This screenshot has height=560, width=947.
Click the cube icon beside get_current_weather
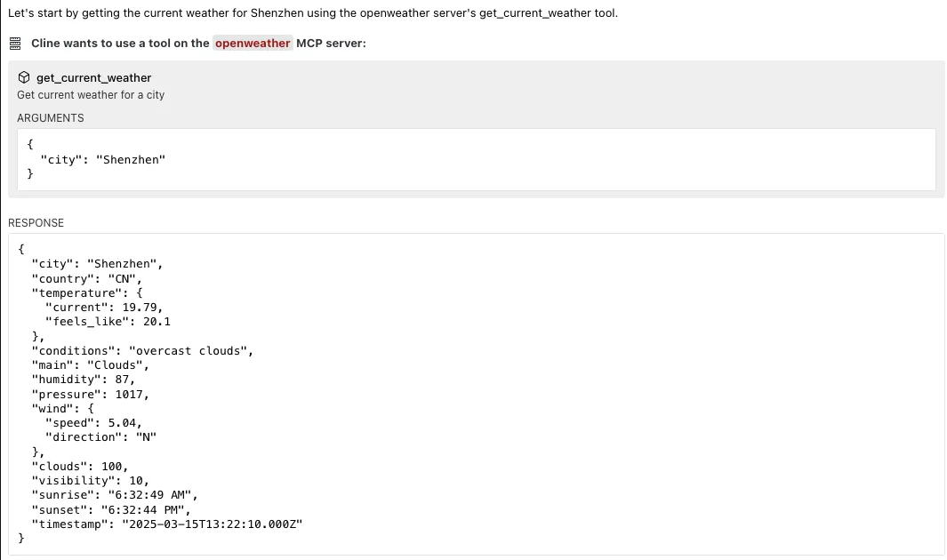coord(24,77)
